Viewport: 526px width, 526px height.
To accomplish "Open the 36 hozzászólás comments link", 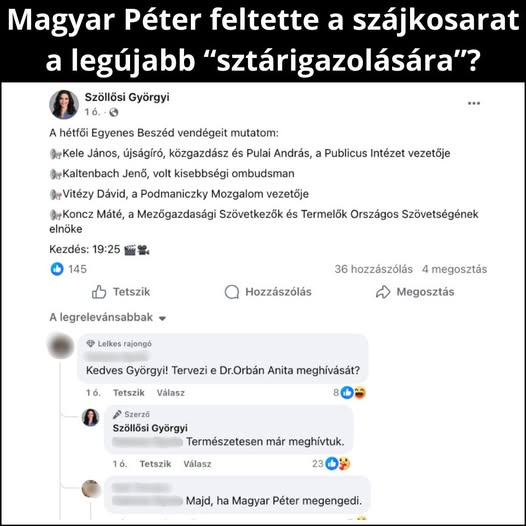I will pyautogui.click(x=373, y=269).
